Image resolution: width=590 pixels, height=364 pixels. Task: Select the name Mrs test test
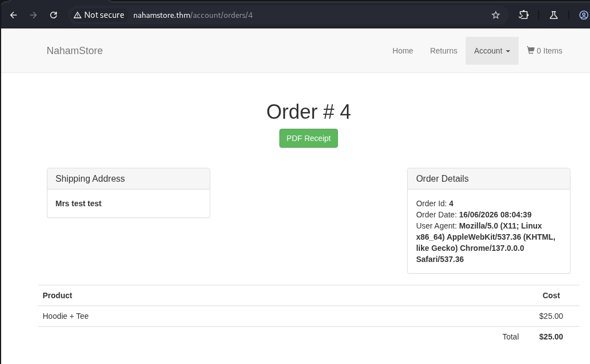coord(78,203)
